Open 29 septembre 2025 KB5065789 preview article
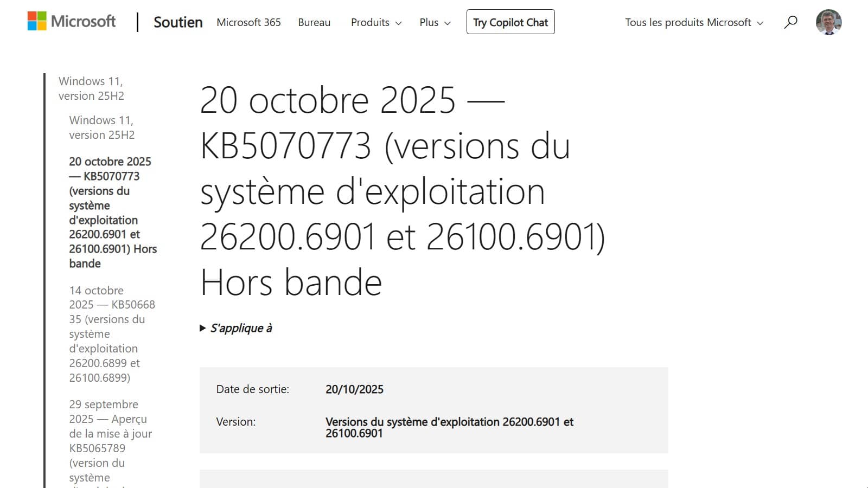Screen dimensions: 868x488 click(110, 441)
